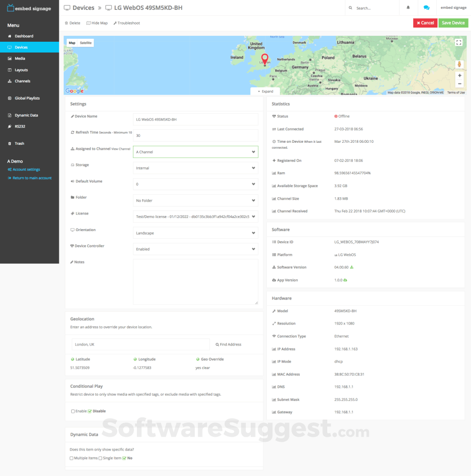The image size is (471, 476).
Task: Click the green Save Device button
Action: 453,23
